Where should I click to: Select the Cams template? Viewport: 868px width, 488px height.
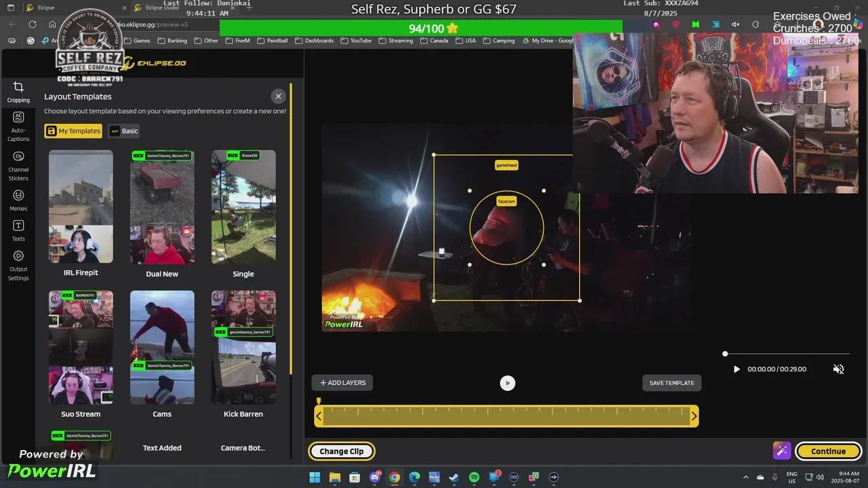click(x=162, y=347)
